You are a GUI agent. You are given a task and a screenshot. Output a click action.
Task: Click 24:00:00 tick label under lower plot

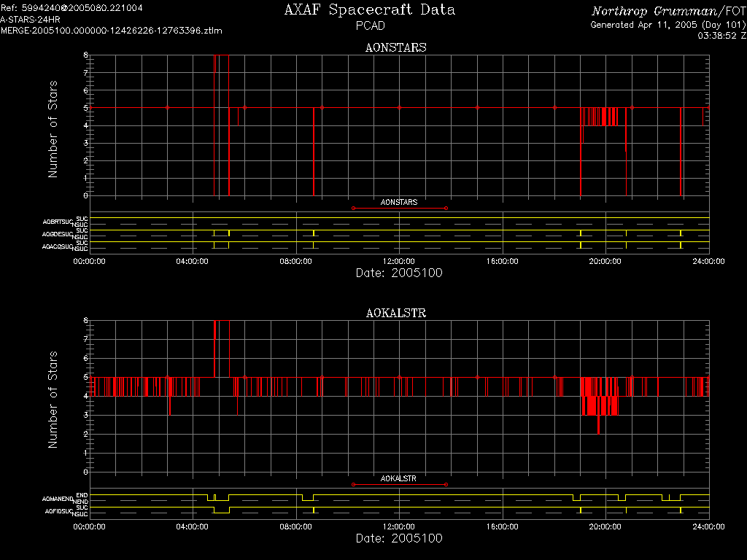click(x=708, y=526)
